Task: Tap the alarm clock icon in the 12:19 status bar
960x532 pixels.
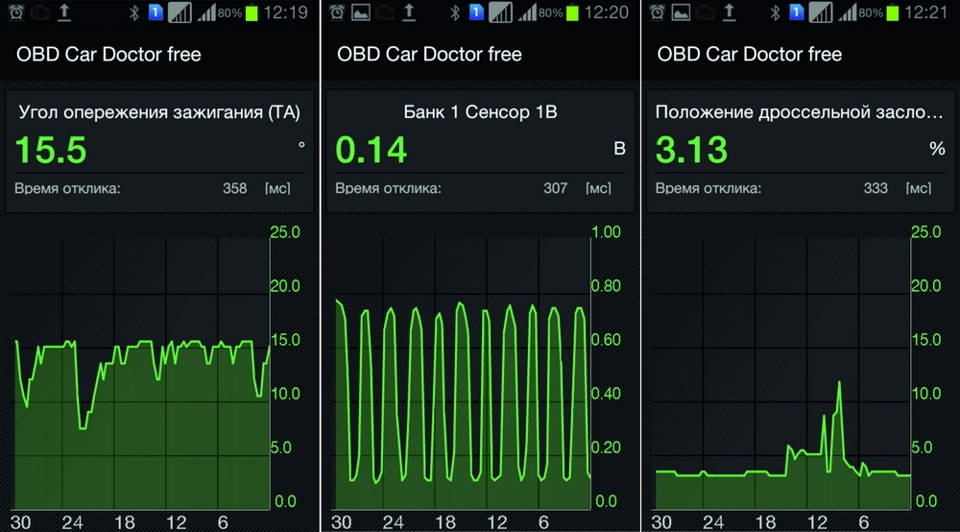Action: pos(17,12)
